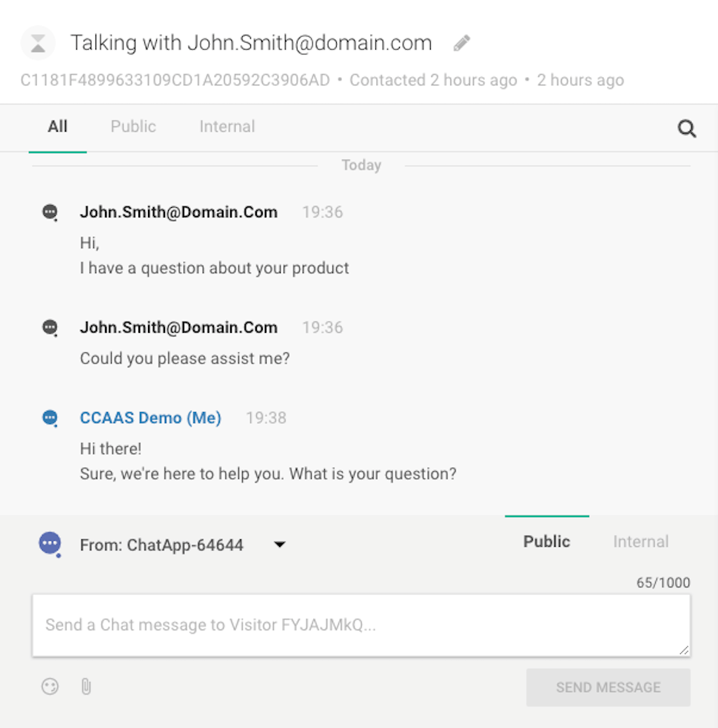Switch to the Public messages filter tab
The width and height of the screenshot is (718, 728).
(x=133, y=127)
